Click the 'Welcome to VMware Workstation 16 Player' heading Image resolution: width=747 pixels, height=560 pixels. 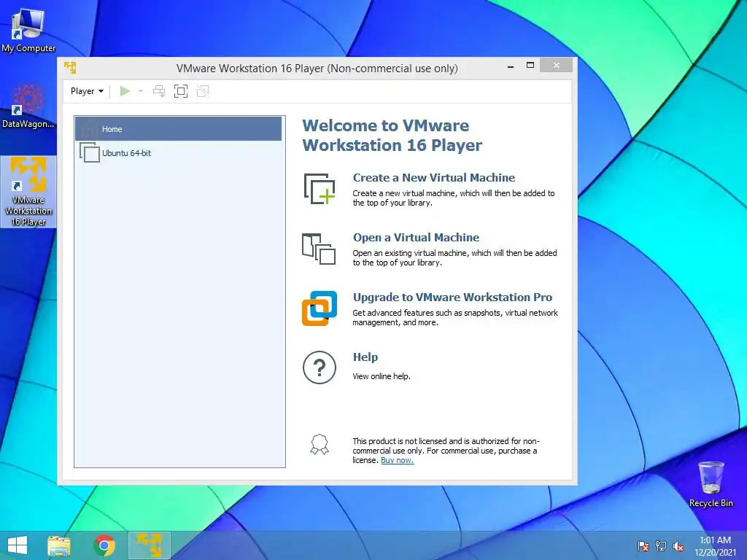coord(392,135)
